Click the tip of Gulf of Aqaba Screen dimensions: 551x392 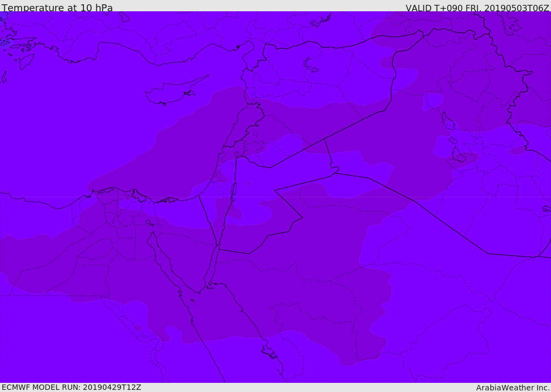click(217, 245)
